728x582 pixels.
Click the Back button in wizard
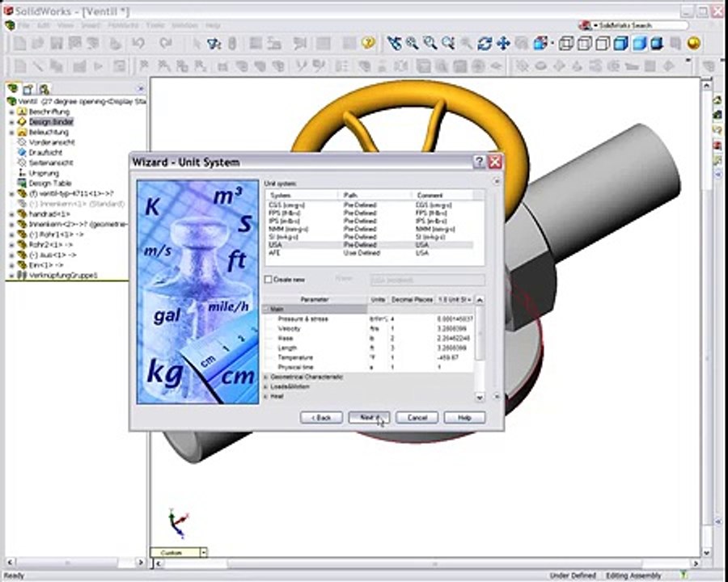(321, 418)
